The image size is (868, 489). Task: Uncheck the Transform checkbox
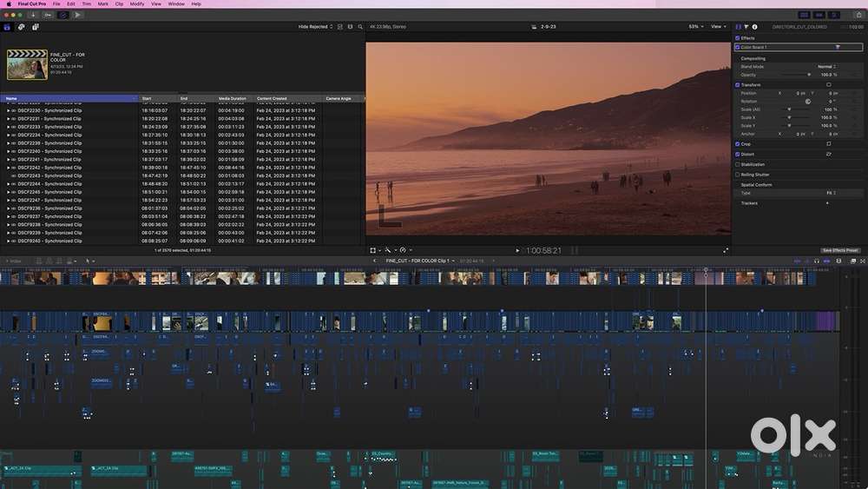tap(738, 85)
